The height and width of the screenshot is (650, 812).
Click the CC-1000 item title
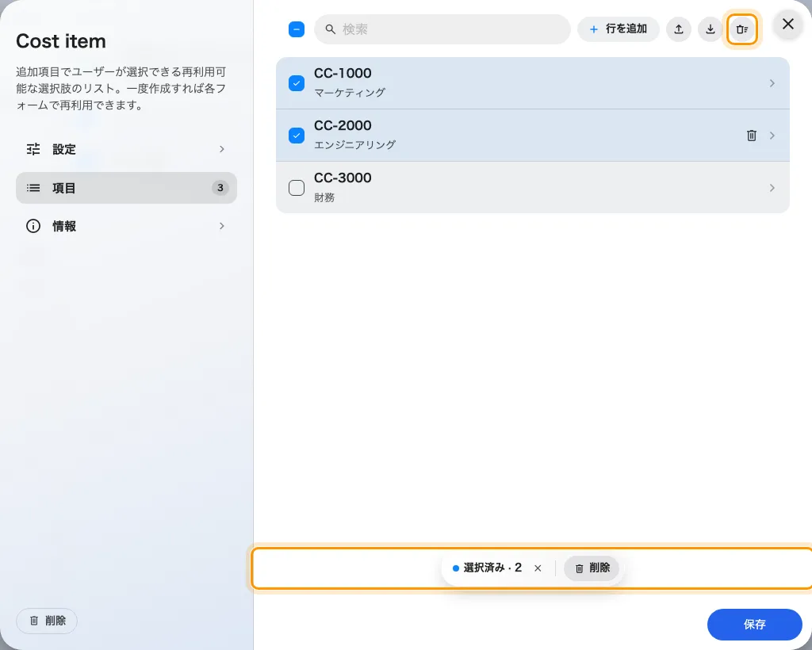coord(343,73)
